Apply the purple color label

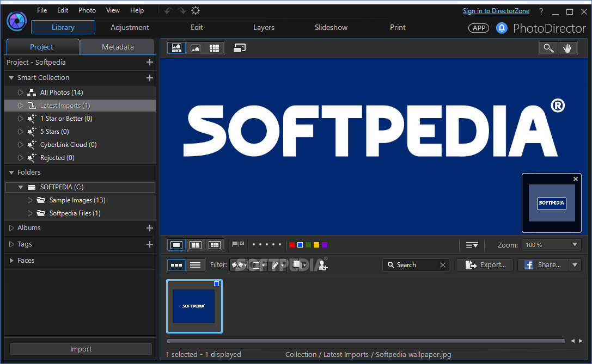(325, 245)
